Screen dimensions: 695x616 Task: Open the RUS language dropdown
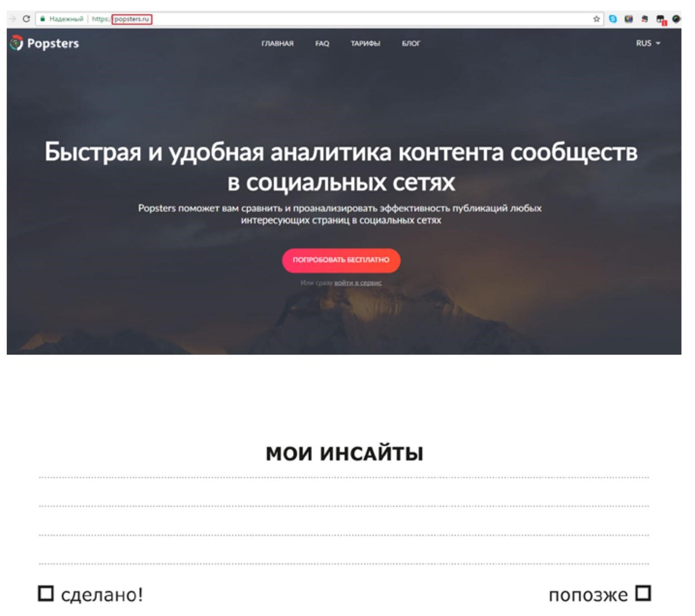tap(648, 43)
